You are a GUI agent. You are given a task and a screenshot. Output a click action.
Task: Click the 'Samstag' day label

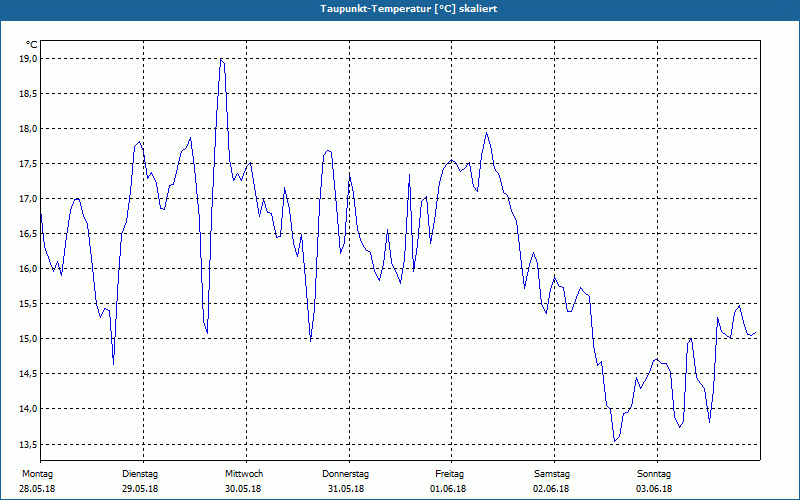tap(552, 474)
